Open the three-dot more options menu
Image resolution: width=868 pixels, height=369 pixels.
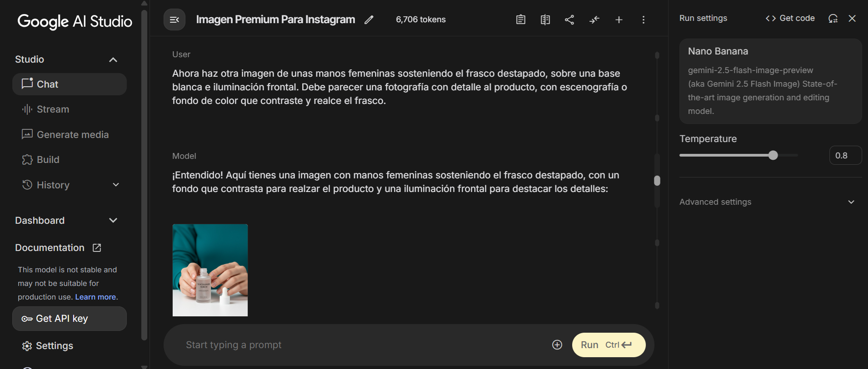(x=644, y=20)
